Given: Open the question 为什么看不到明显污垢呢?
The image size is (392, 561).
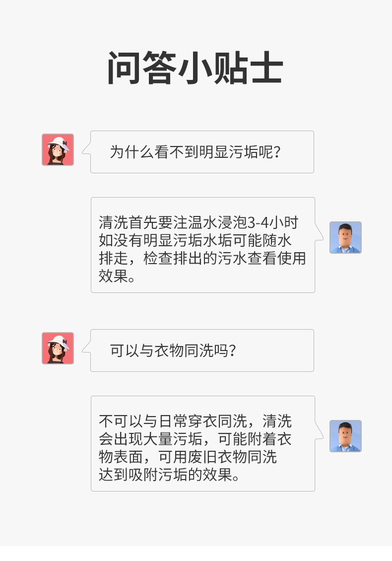Looking at the screenshot, I should [196, 152].
